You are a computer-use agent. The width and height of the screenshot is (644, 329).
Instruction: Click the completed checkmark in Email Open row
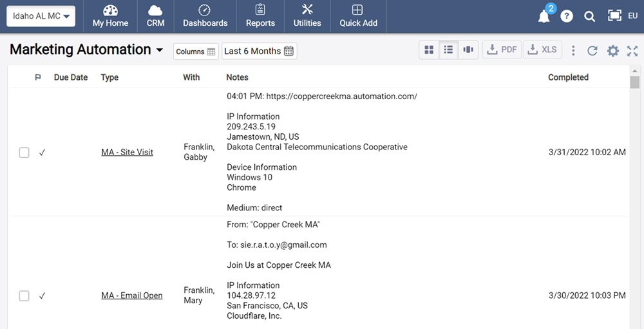[x=42, y=296]
